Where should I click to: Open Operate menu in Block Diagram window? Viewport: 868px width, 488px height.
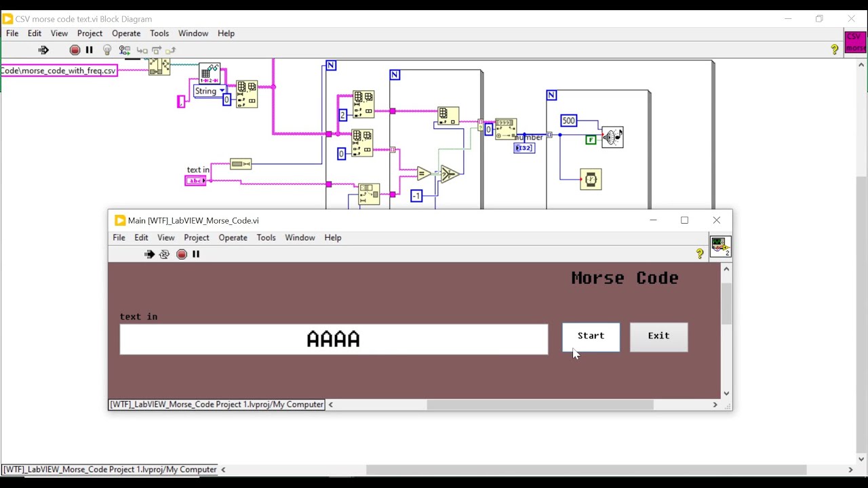click(x=126, y=33)
